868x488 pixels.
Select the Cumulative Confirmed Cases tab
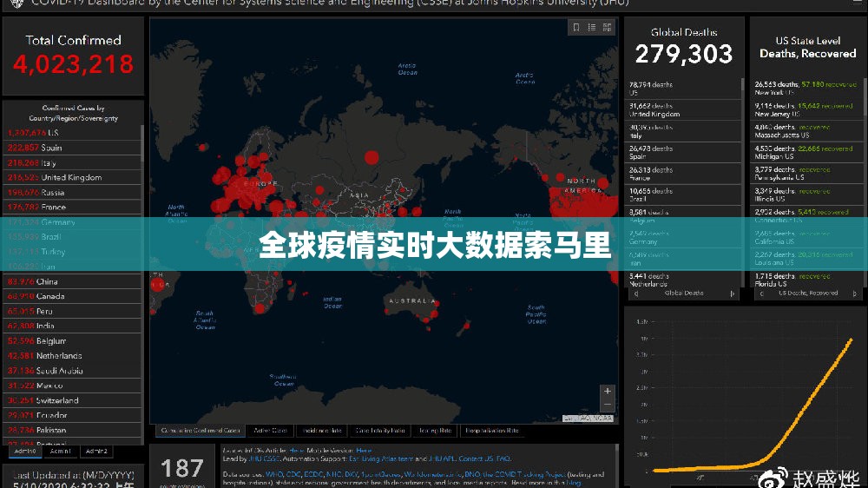[201, 431]
